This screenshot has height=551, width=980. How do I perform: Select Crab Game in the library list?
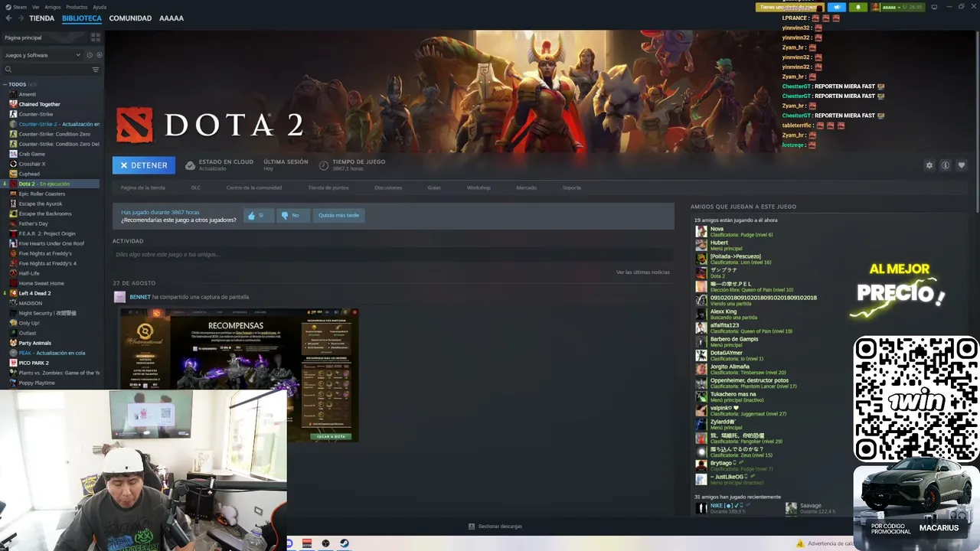click(32, 154)
